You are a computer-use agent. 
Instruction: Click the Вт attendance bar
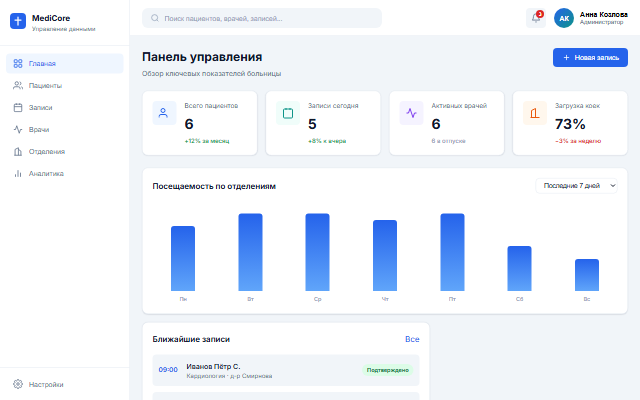250,252
